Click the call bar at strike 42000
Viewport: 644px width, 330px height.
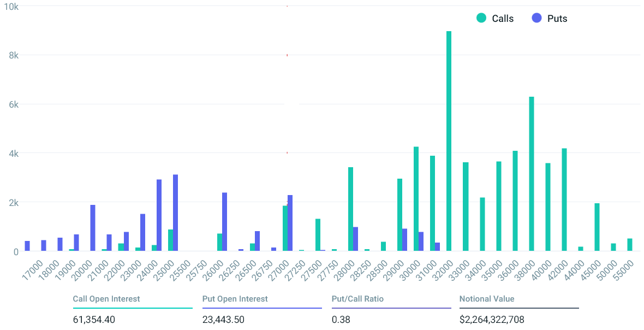[564, 200]
